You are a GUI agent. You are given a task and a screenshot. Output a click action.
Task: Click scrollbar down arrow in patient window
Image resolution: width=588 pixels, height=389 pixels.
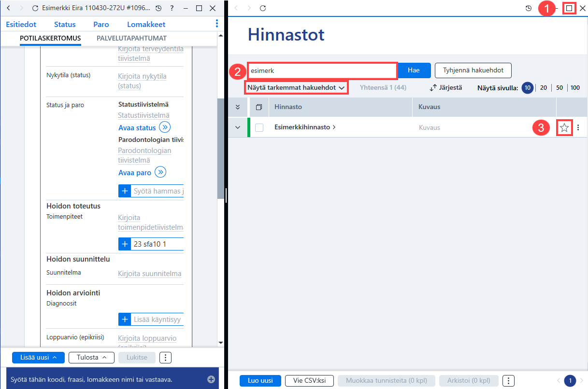(x=221, y=342)
